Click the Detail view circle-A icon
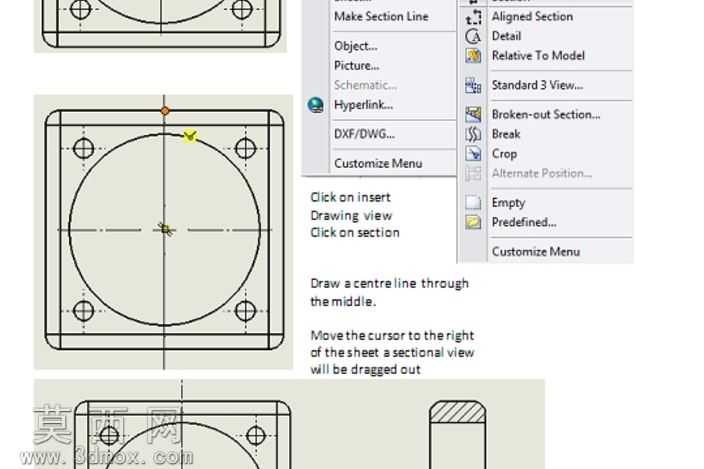This screenshot has height=469, width=704. tap(473, 36)
